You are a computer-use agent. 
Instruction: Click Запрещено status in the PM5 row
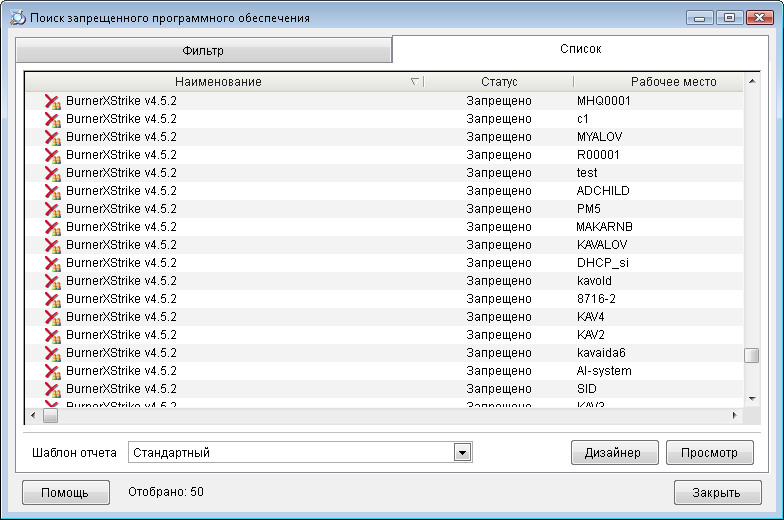(498, 209)
